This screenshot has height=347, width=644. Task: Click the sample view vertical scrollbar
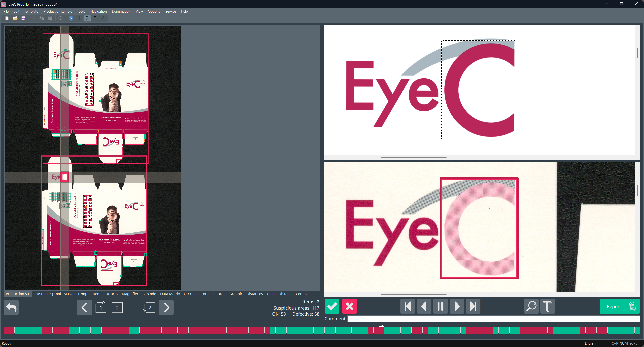pos(637,191)
